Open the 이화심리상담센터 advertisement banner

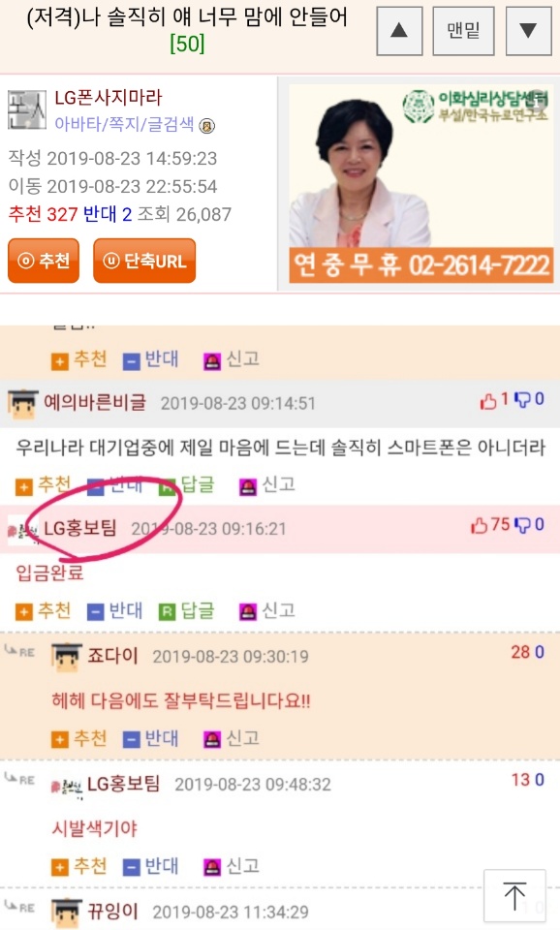pyautogui.click(x=420, y=183)
